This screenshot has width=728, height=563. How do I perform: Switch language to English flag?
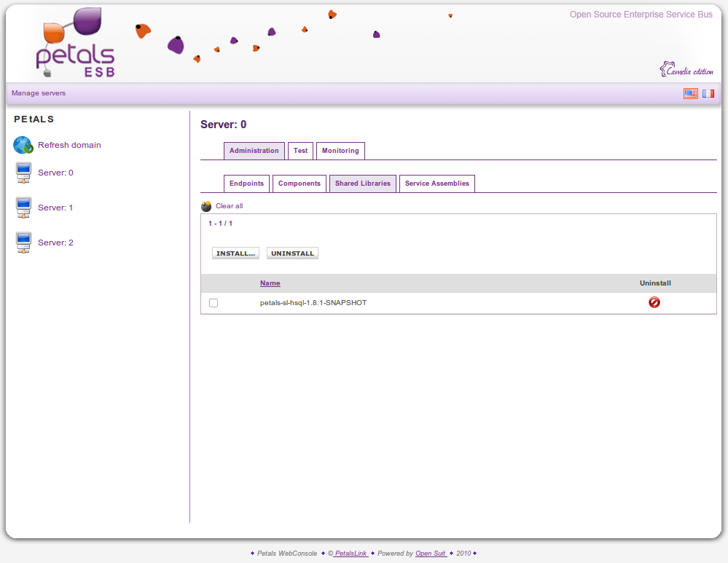point(690,93)
